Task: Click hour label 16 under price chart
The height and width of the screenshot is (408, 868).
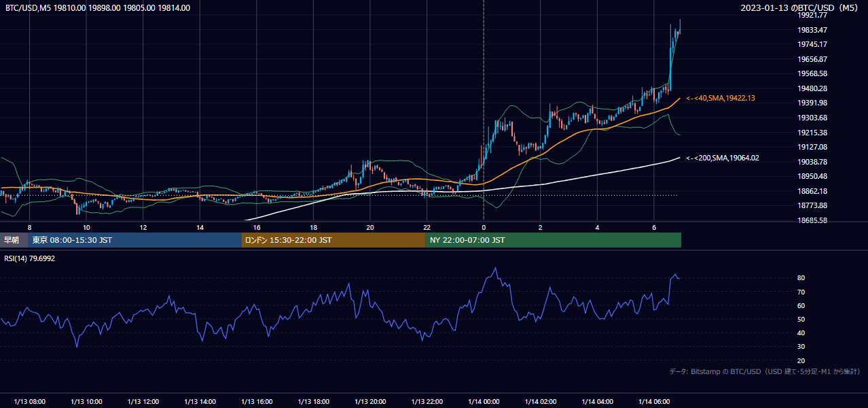Action: click(x=257, y=227)
